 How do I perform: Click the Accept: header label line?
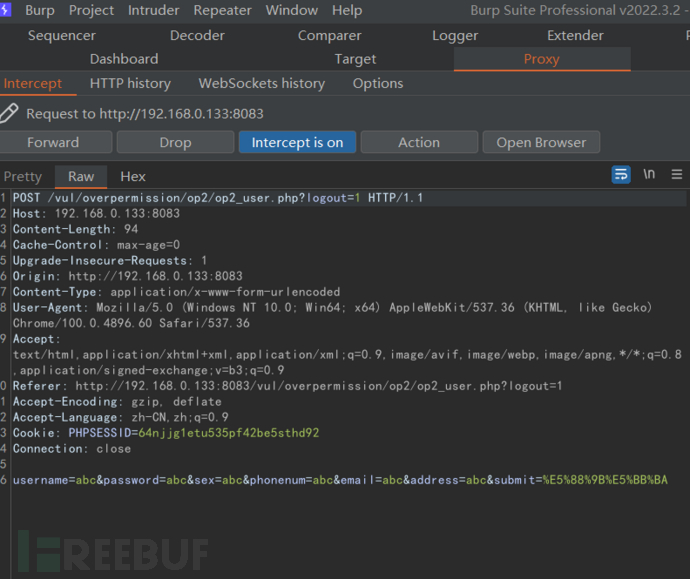(x=37, y=339)
